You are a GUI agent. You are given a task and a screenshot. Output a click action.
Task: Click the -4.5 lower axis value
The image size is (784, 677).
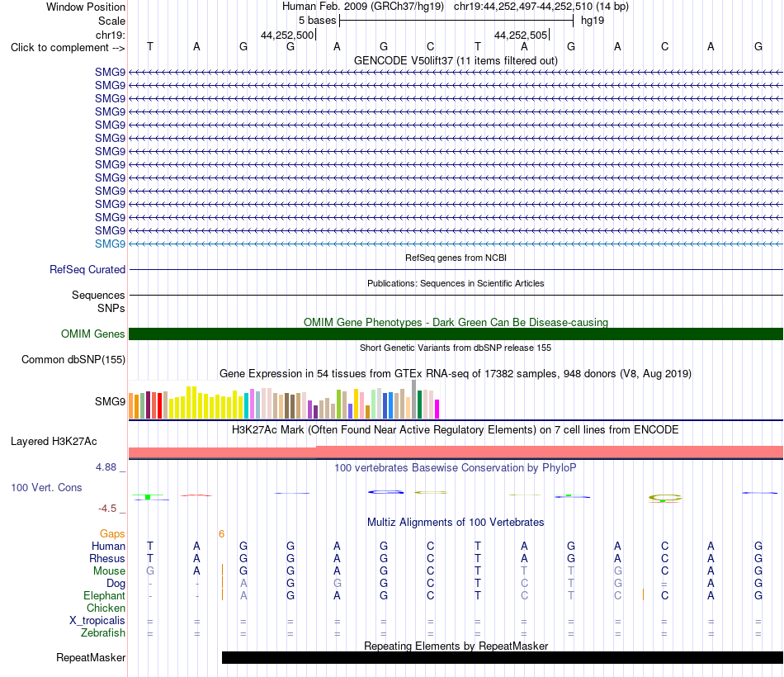107,509
